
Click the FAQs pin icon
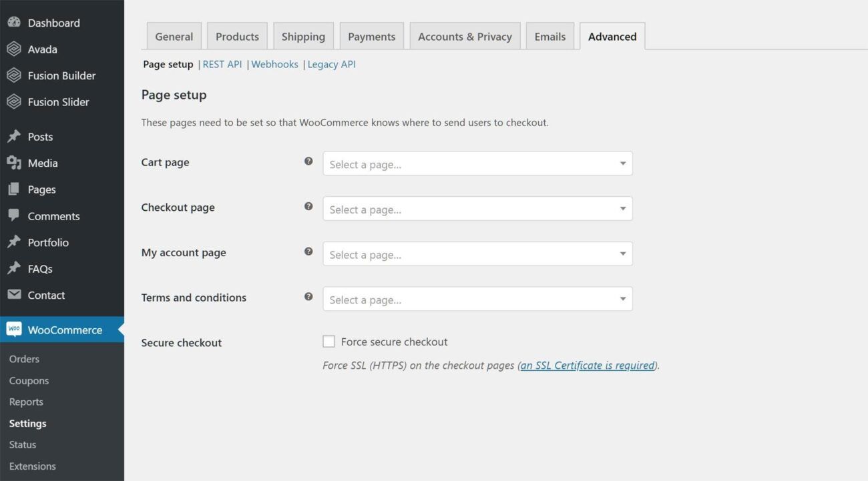14,268
